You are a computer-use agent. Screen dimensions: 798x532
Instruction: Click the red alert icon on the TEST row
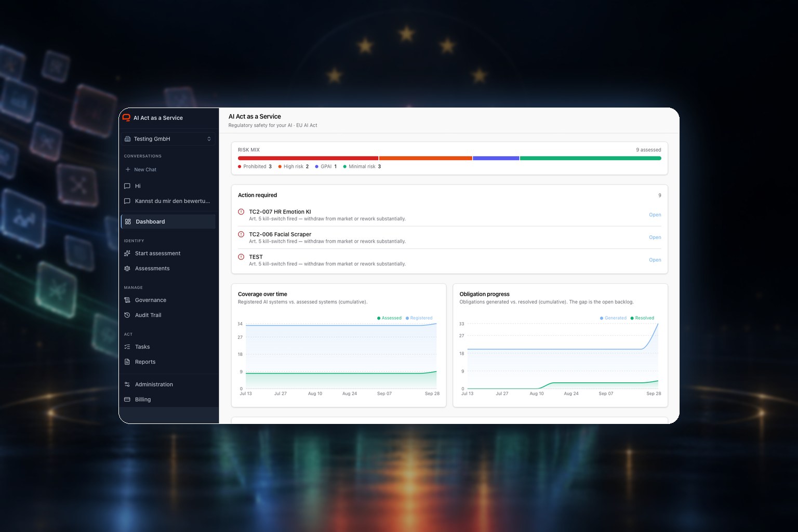(241, 257)
